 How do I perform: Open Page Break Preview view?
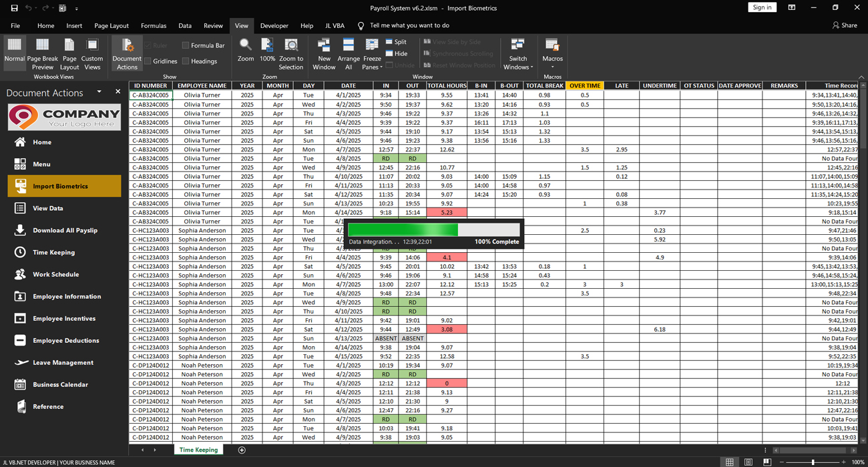coord(42,53)
